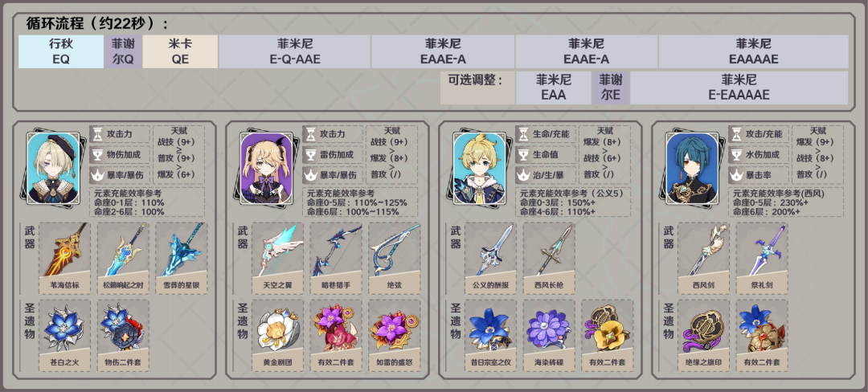The height and width of the screenshot is (392, 868).
Task: Click the purple 菲谢尔Q rotation cell
Action: tap(123, 51)
